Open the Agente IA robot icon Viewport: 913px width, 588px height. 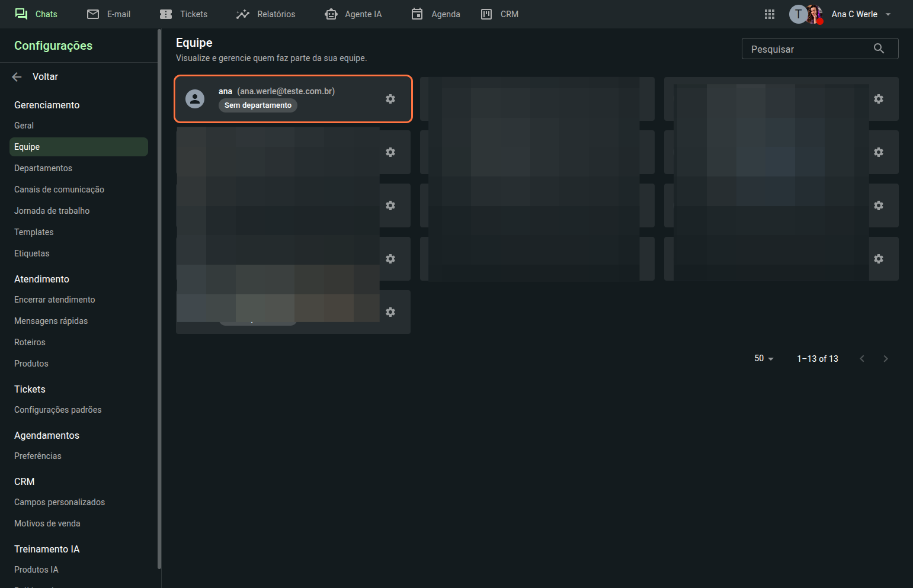331,14
